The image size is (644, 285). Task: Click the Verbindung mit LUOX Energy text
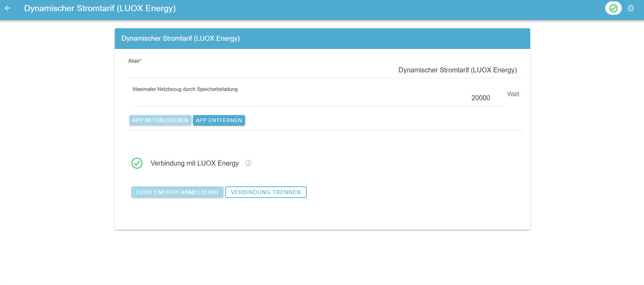point(194,163)
